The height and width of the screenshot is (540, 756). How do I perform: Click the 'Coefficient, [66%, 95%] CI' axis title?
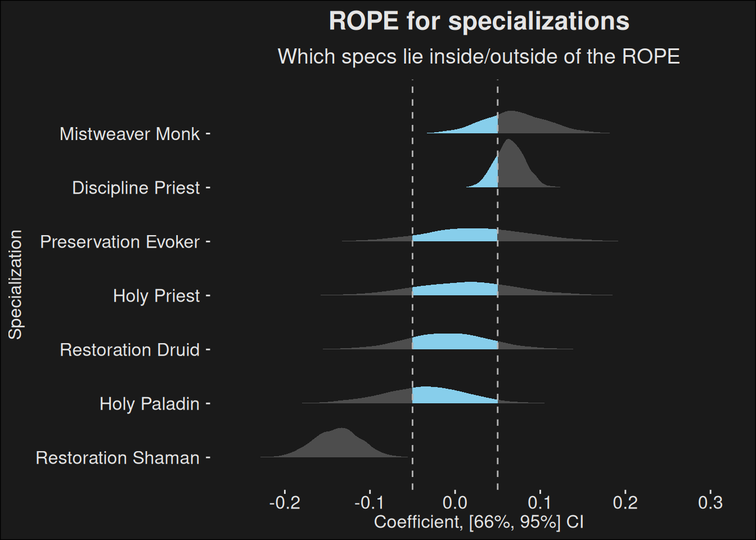tap(479, 522)
